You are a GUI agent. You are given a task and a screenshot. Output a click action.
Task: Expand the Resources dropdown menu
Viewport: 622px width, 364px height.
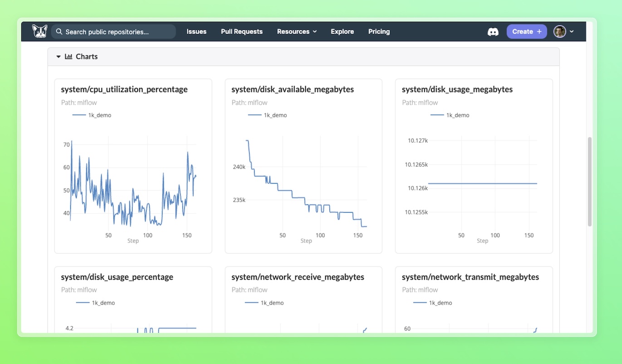(297, 32)
